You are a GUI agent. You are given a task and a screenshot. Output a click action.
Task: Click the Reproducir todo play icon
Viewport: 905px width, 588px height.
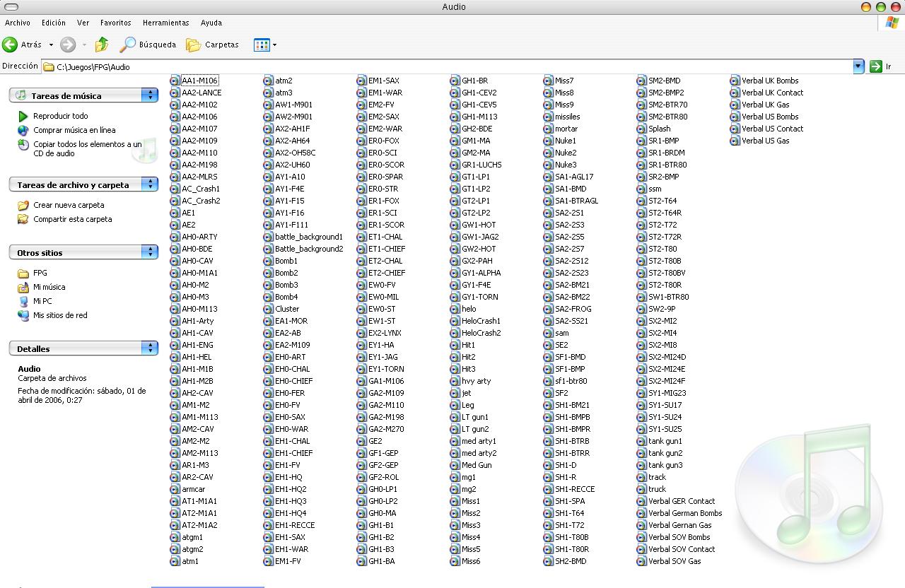(23, 116)
